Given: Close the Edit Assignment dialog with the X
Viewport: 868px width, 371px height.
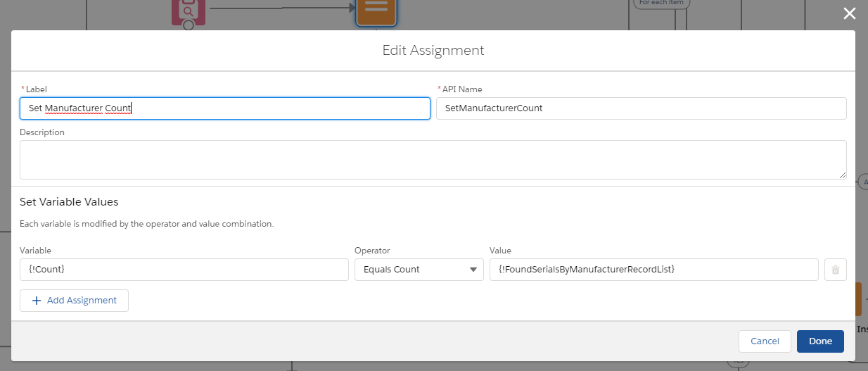Looking at the screenshot, I should pyautogui.click(x=850, y=13).
